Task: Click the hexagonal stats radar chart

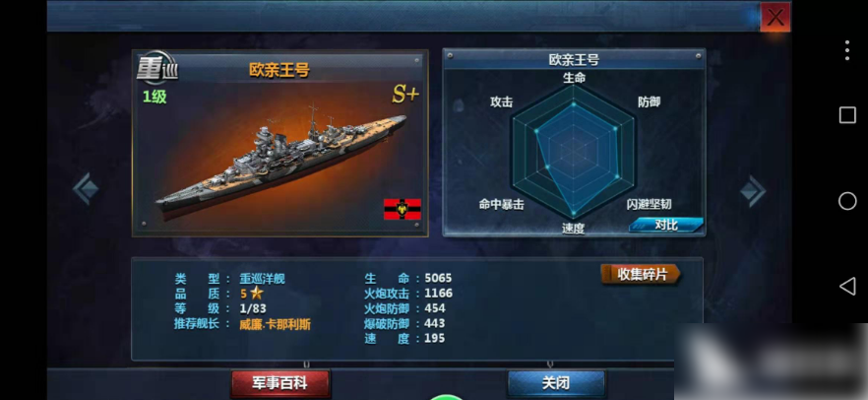Action: point(574,150)
